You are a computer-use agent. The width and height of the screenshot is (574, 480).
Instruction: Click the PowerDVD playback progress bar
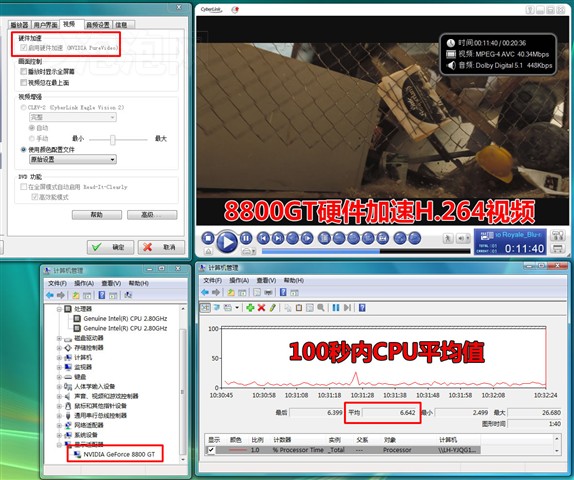[x=366, y=251]
